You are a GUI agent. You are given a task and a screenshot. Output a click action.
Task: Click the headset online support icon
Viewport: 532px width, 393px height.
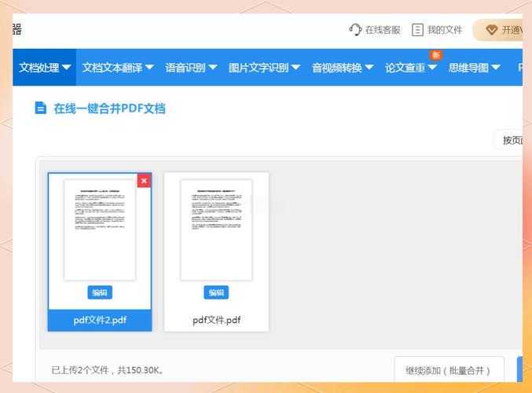click(x=355, y=30)
